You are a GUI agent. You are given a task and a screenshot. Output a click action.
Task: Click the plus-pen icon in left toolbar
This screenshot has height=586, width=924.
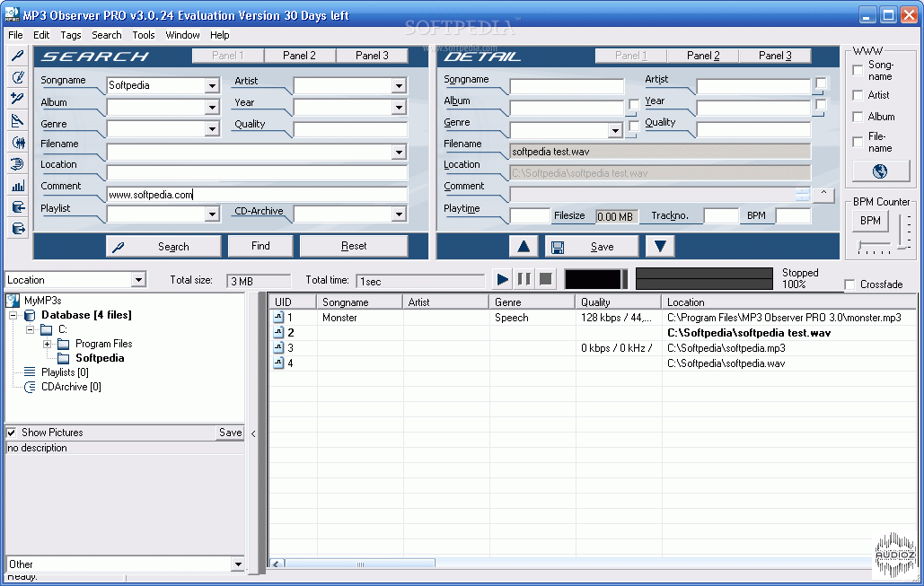(x=18, y=99)
